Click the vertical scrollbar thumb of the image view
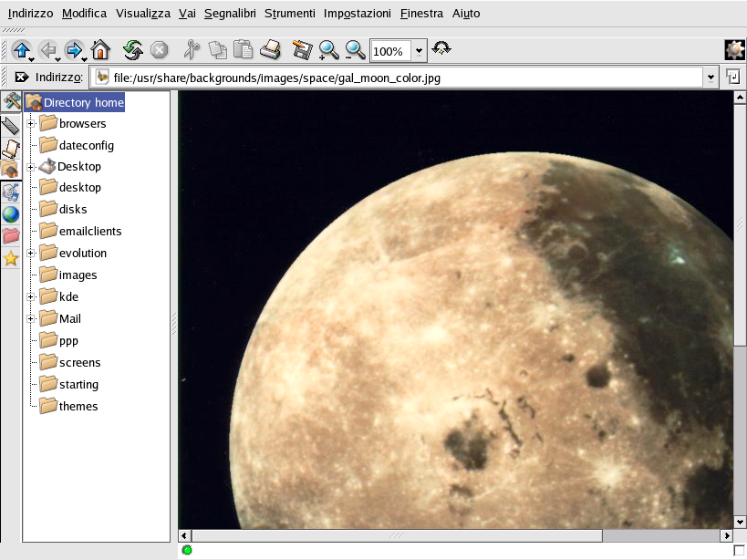 tap(740, 224)
